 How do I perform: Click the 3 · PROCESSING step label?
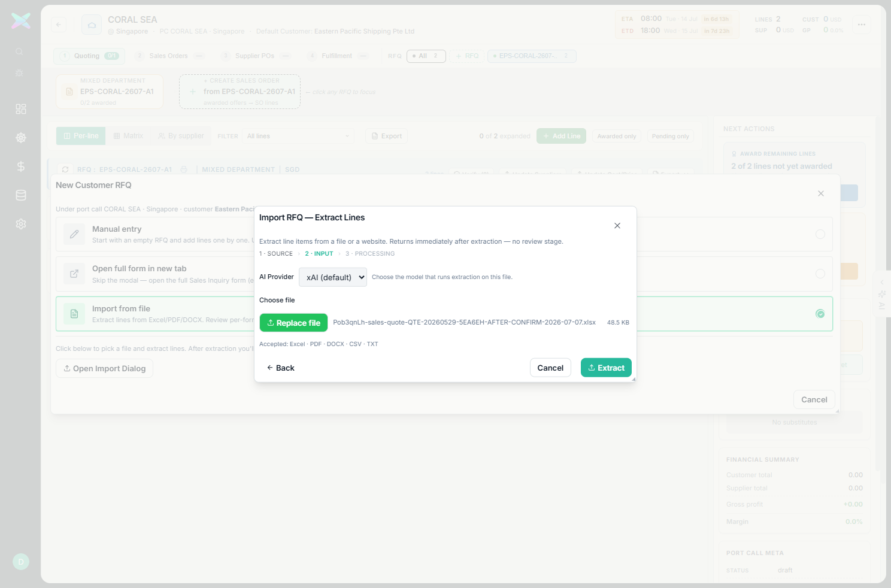point(370,254)
